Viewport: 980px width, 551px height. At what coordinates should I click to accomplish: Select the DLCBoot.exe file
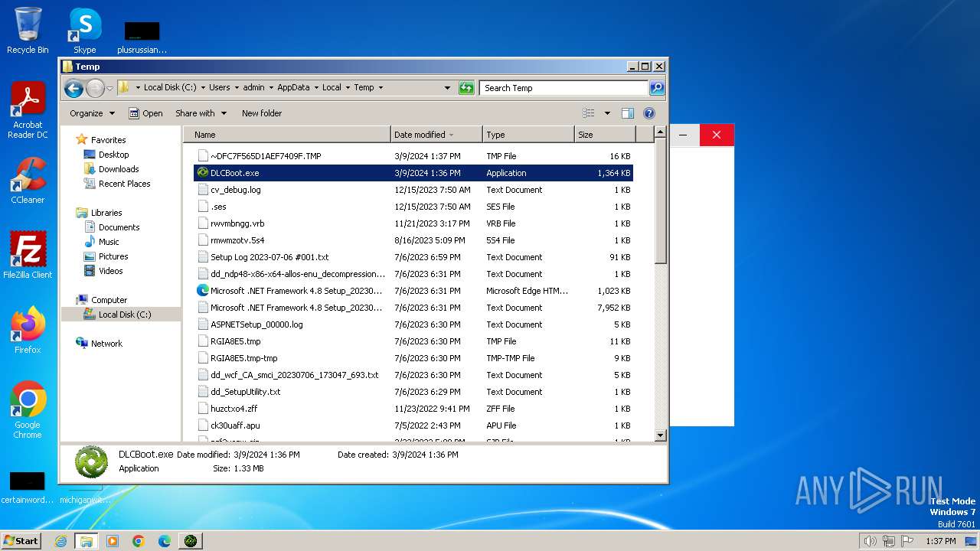(x=413, y=173)
